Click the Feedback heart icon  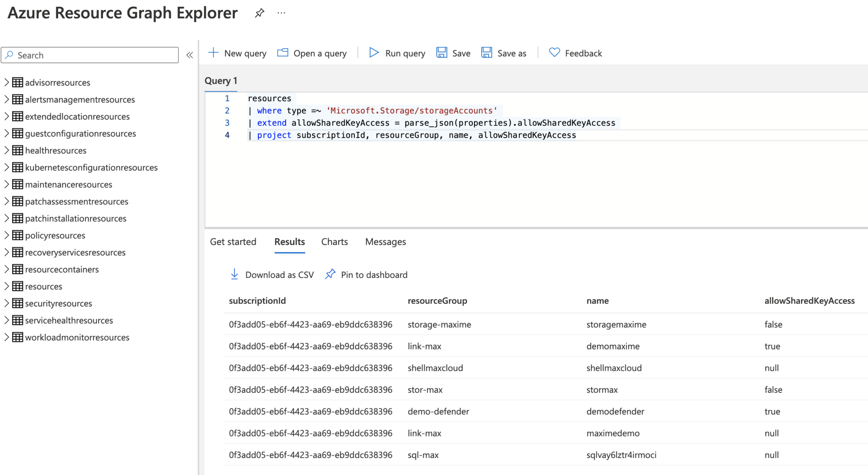(554, 53)
